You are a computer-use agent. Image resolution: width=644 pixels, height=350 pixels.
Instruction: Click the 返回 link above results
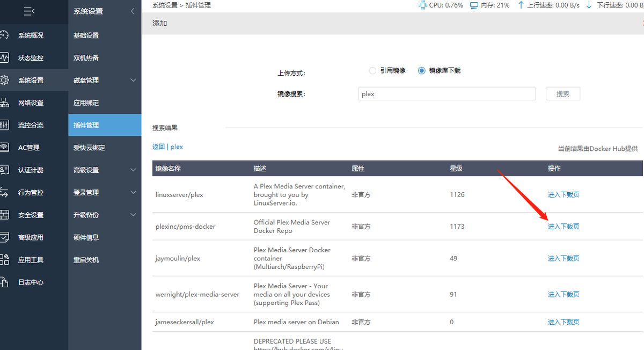pyautogui.click(x=158, y=147)
